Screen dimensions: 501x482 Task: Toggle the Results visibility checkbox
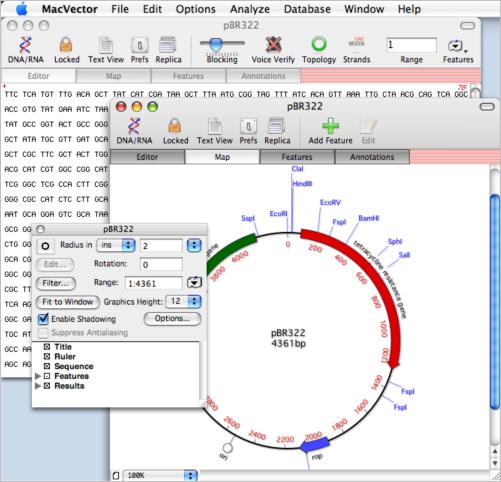pyautogui.click(x=47, y=386)
